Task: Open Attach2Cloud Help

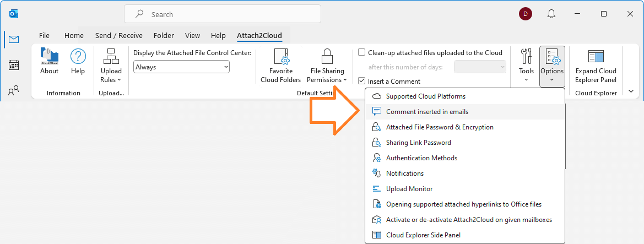Action: pos(78,62)
